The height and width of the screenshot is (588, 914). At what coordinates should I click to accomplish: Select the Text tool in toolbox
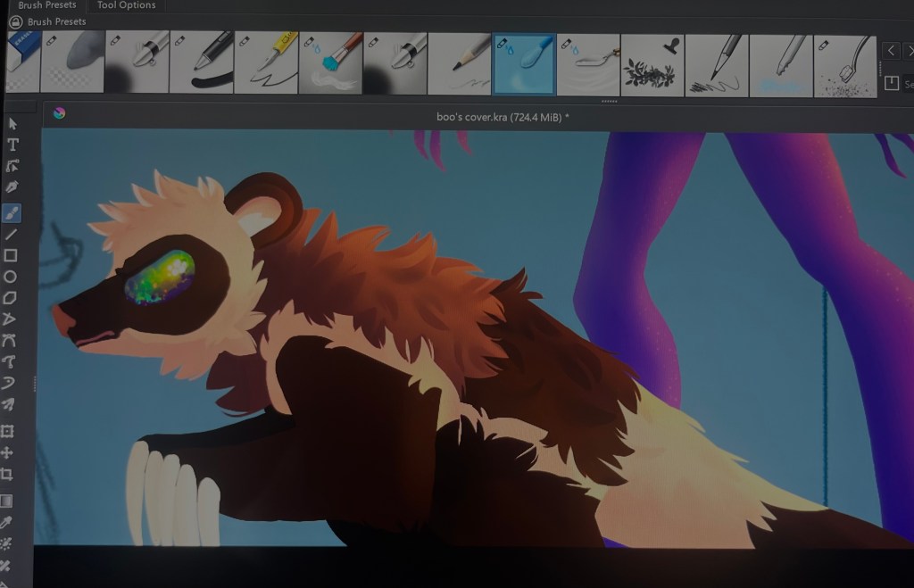[13, 145]
